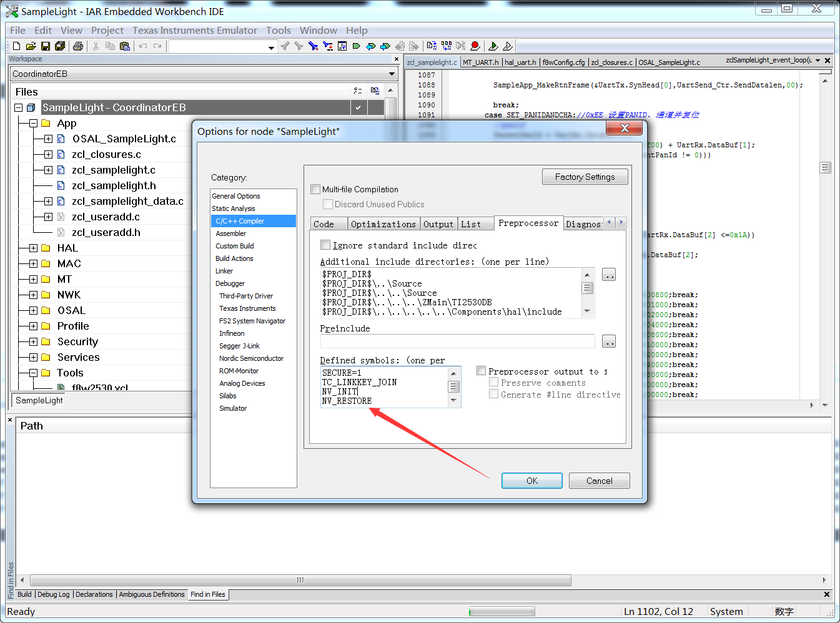Enable the Multi-file Compilation checkbox

point(315,189)
